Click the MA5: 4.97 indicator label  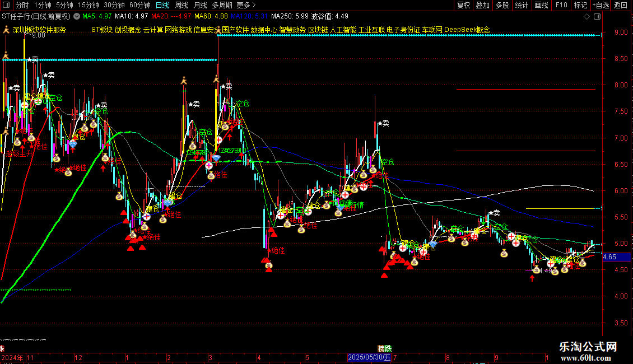[x=97, y=17]
